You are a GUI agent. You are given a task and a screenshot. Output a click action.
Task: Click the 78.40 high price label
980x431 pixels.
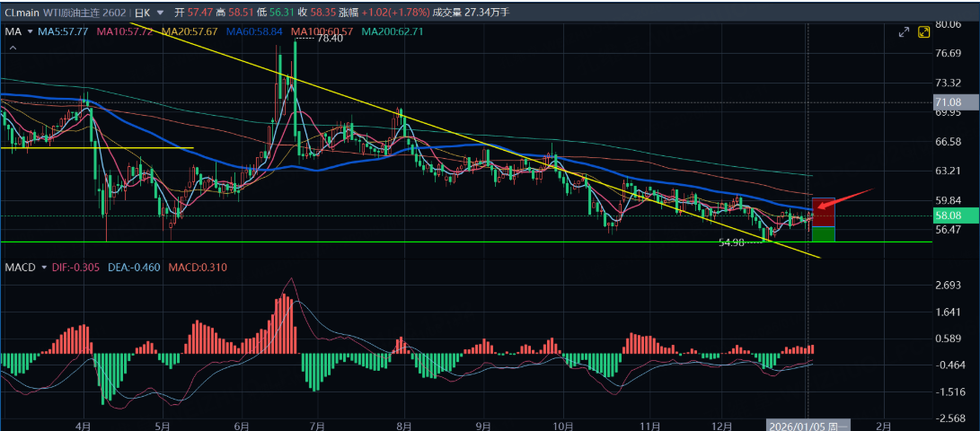pos(329,38)
